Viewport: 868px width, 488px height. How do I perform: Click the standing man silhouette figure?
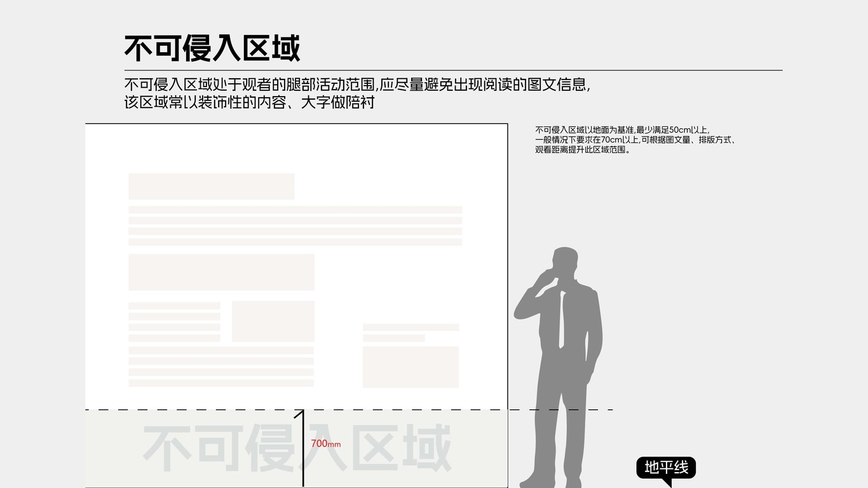tap(559, 367)
